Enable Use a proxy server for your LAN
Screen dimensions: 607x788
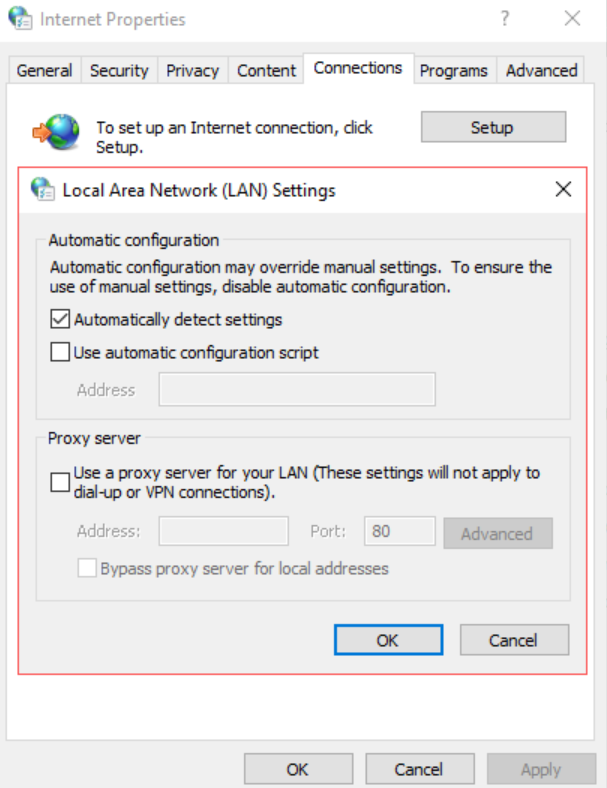(60, 482)
